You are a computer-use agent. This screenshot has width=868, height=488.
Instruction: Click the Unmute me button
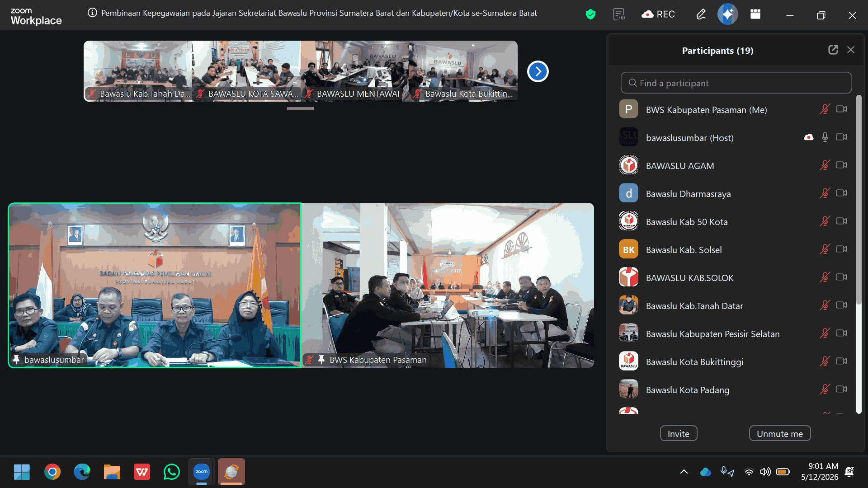tap(780, 434)
